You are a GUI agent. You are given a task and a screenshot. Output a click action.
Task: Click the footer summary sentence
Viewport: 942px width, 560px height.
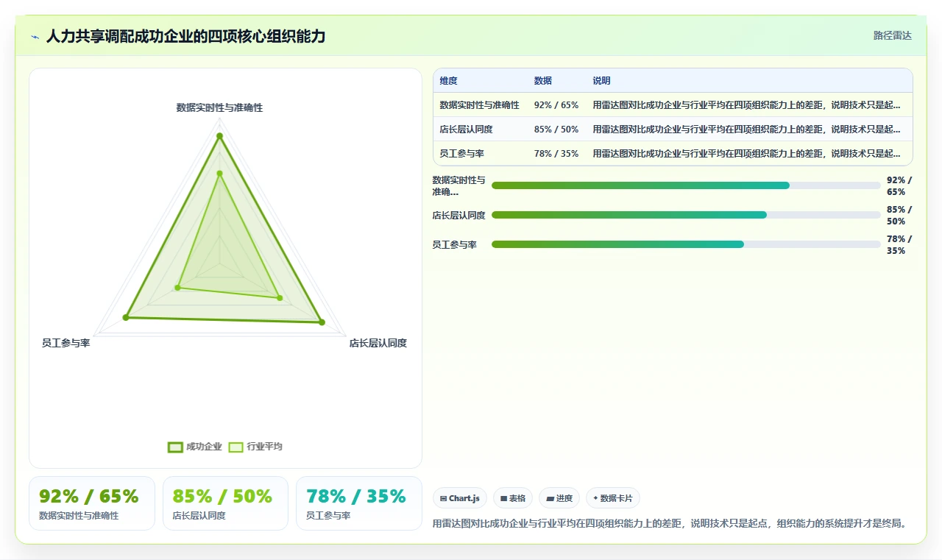click(x=670, y=523)
